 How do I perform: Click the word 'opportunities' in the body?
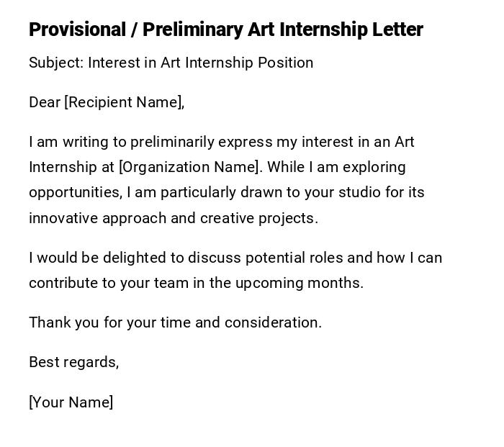coord(75,192)
